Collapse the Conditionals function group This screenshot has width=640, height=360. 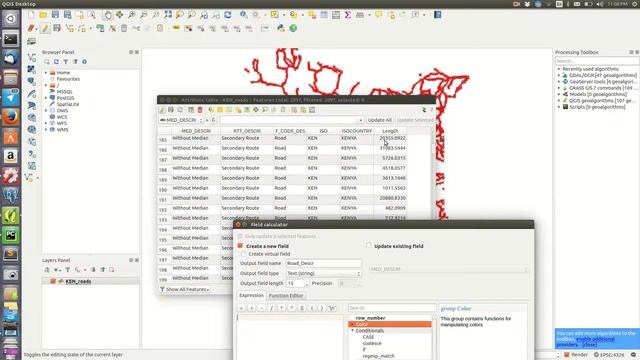coord(353,331)
